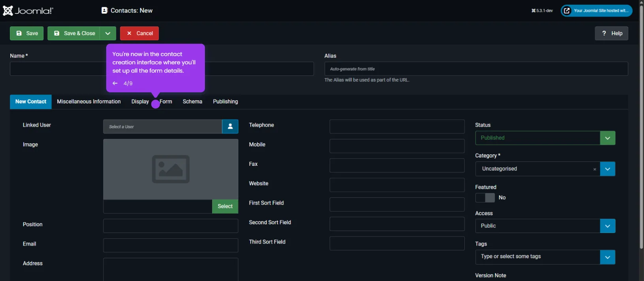Click the external link icon for Joomla site
This screenshot has width=644, height=281.
tap(567, 11)
